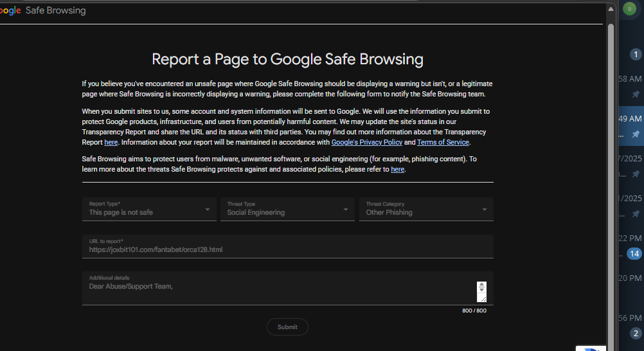Open the green B profile avatar
Viewport: 644px width, 351px height.
629,9
